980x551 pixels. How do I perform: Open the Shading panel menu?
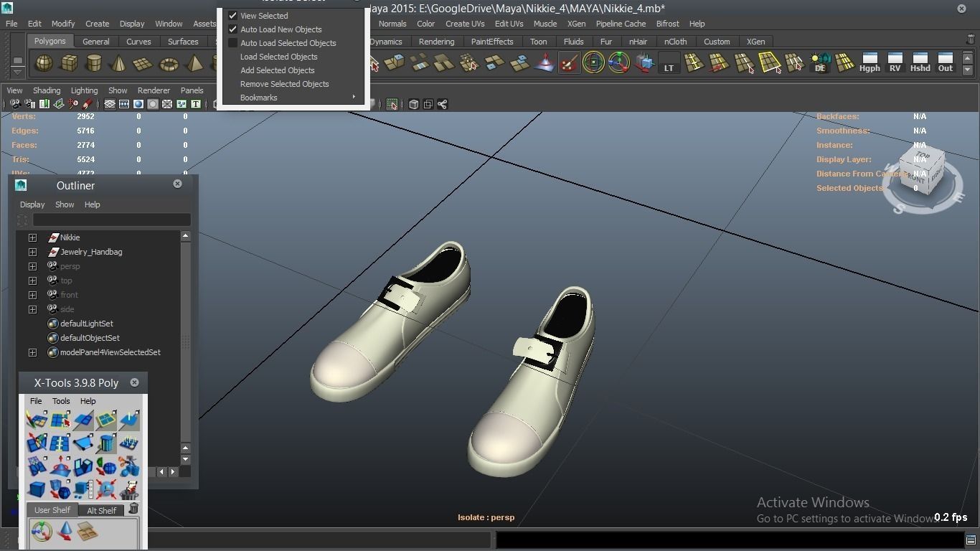click(x=47, y=90)
